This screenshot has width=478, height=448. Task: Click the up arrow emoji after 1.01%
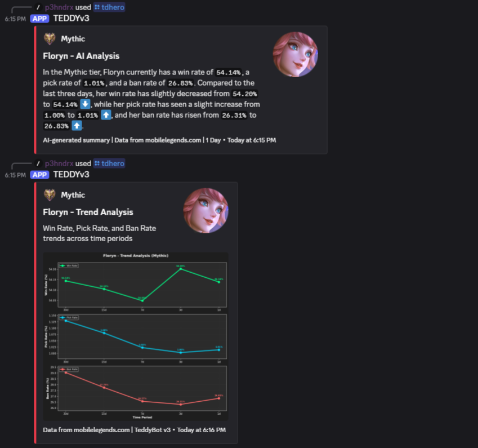click(x=106, y=115)
